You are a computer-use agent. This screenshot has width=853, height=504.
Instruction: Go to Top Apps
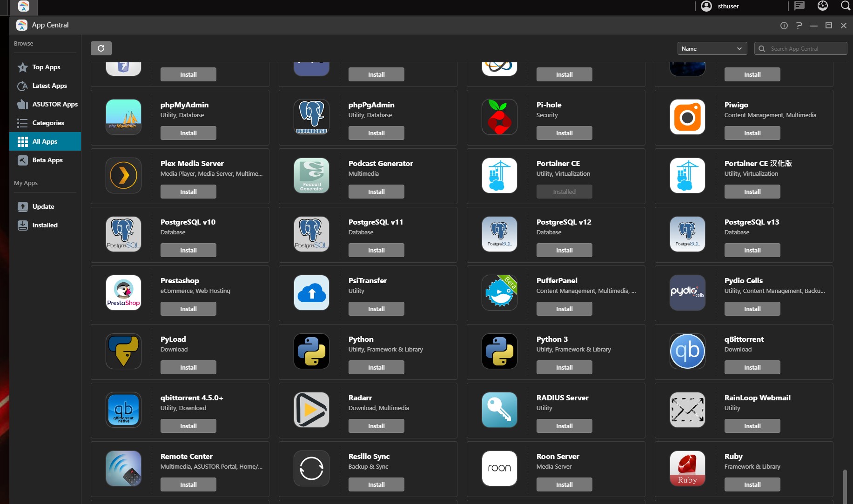pos(45,67)
